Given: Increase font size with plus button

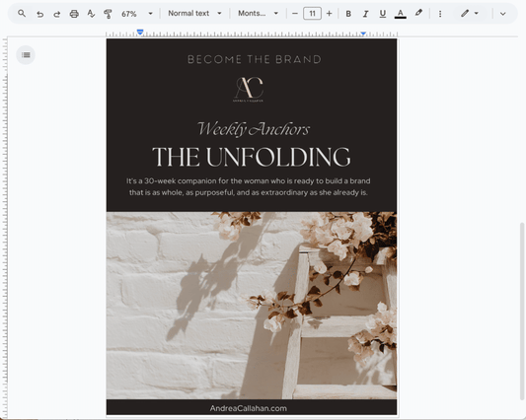Looking at the screenshot, I should click(329, 14).
